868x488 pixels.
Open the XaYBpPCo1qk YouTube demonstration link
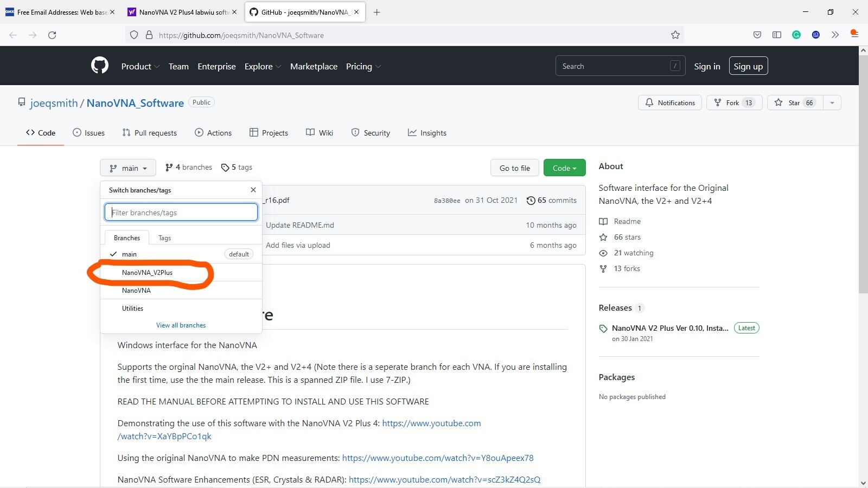(299, 429)
